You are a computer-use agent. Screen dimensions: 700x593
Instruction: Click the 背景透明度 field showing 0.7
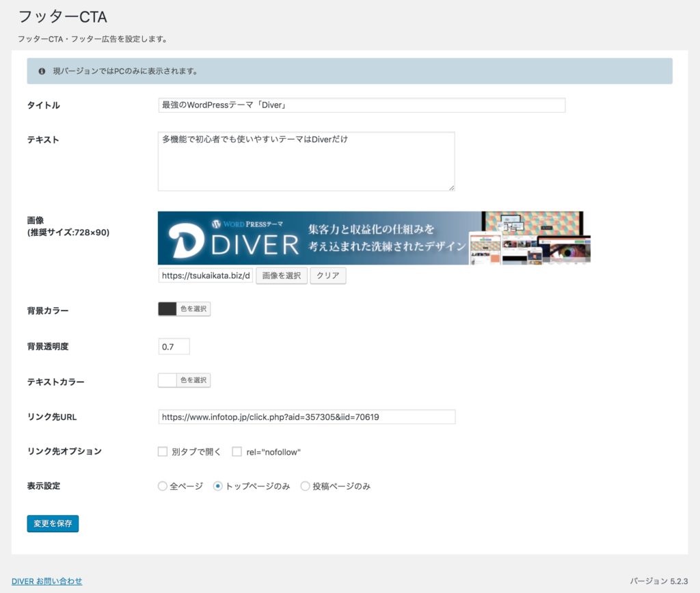coord(174,347)
